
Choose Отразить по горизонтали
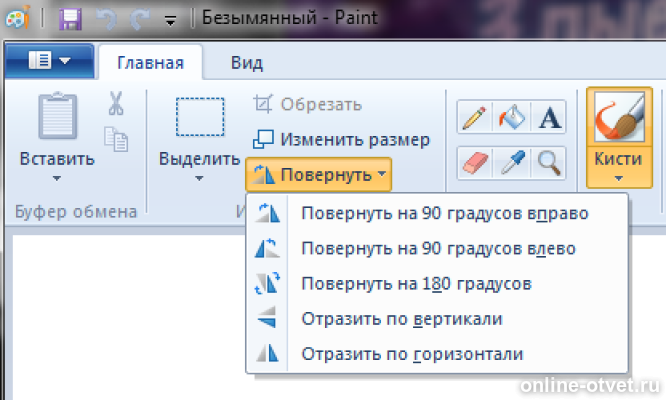click(437, 354)
